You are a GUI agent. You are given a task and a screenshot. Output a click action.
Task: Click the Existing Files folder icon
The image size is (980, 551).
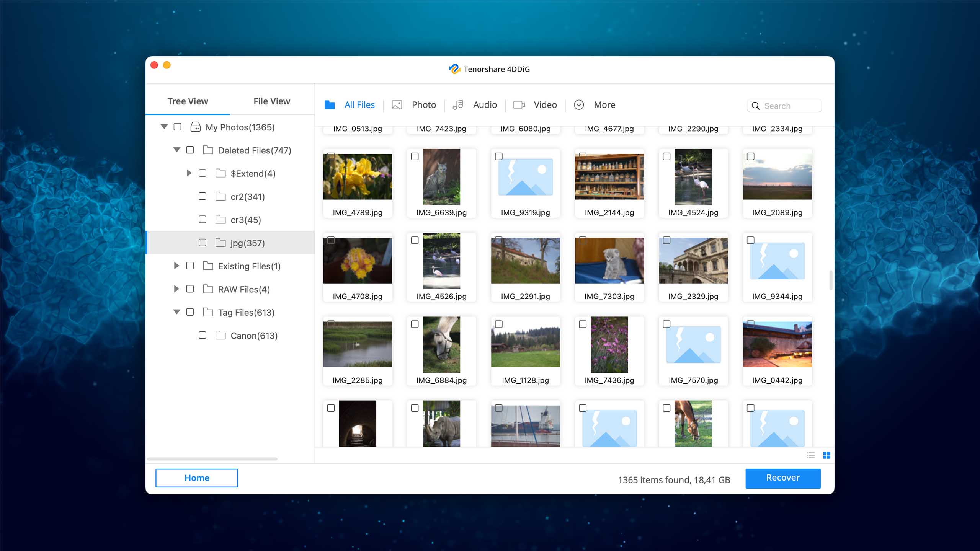click(x=208, y=266)
